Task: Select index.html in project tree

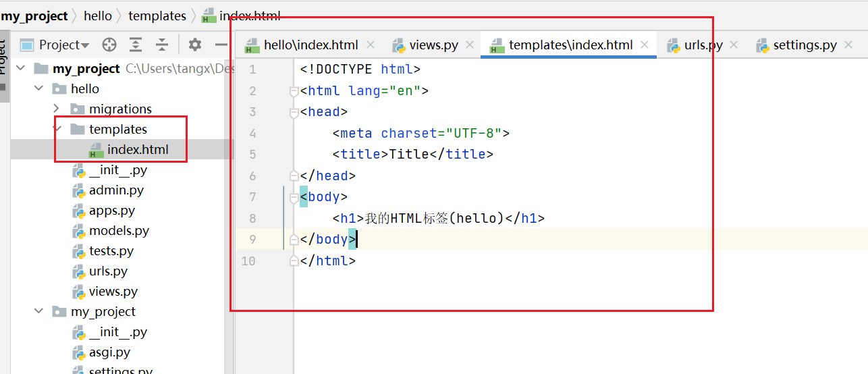Action: click(138, 149)
